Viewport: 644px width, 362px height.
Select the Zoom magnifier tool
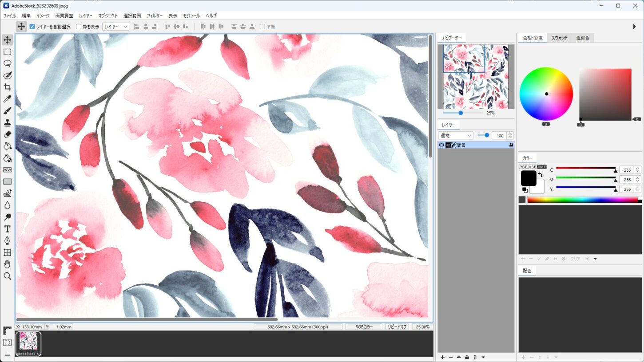point(8,276)
